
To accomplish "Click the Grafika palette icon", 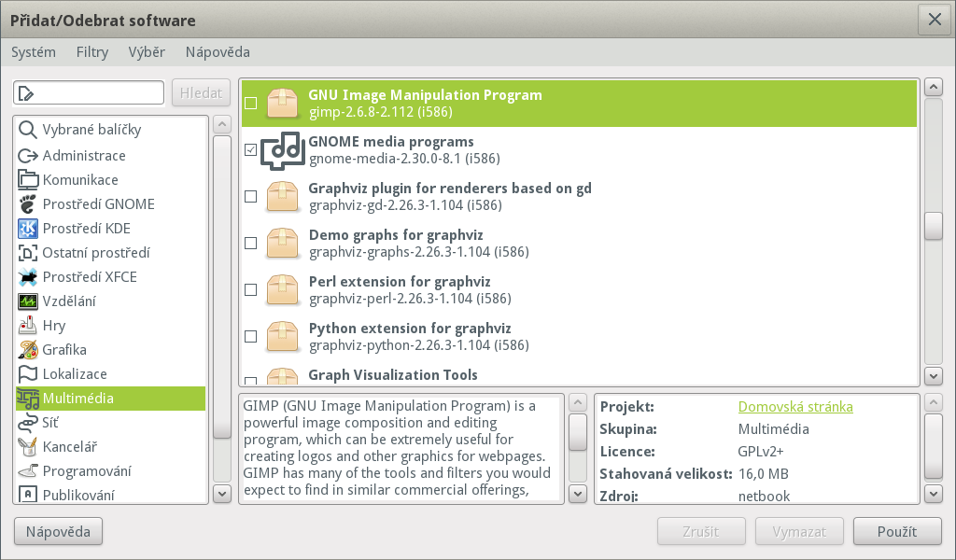I will click(27, 350).
